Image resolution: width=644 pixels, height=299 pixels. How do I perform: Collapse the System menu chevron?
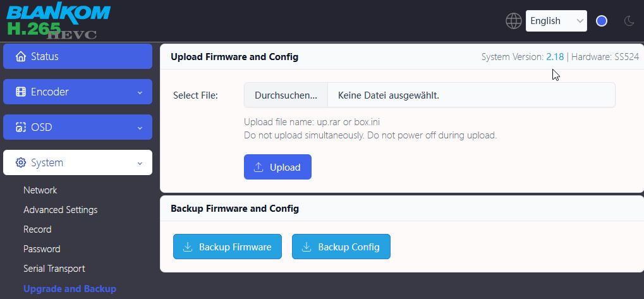(x=140, y=163)
